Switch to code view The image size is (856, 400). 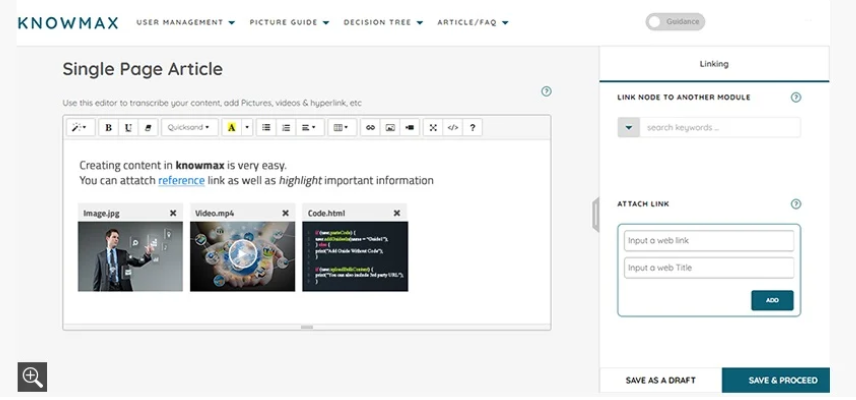pyautogui.click(x=453, y=128)
